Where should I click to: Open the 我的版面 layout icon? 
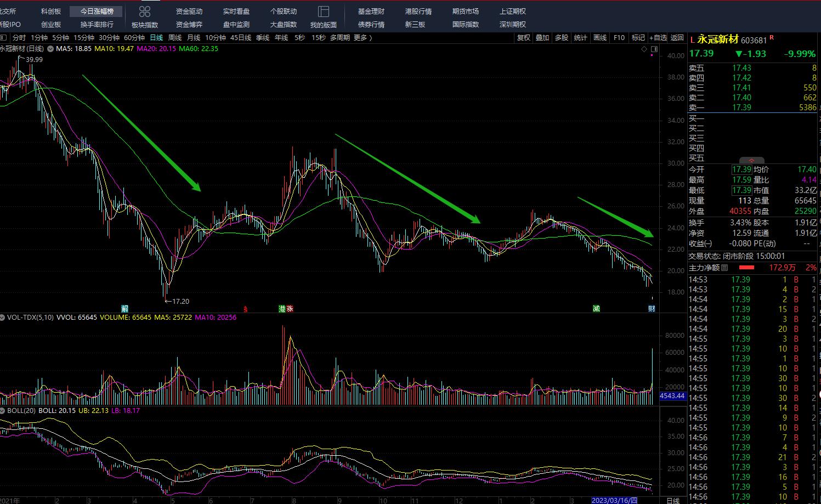[324, 12]
